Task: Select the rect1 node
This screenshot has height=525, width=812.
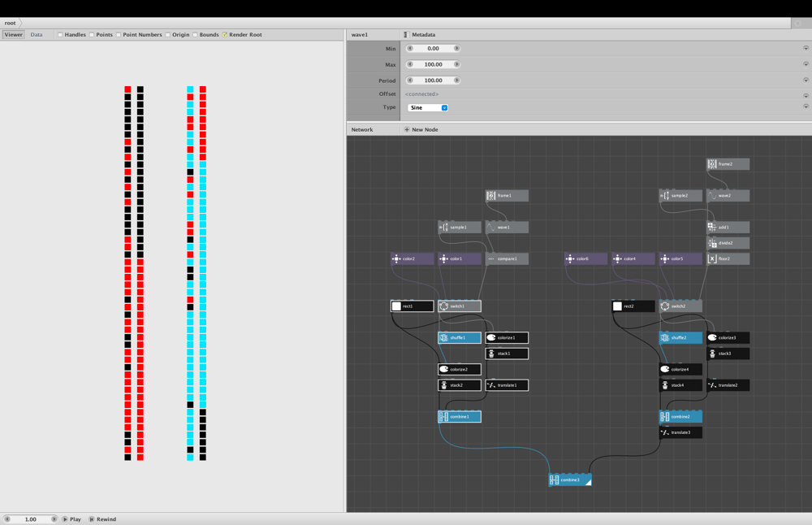Action: 412,306
